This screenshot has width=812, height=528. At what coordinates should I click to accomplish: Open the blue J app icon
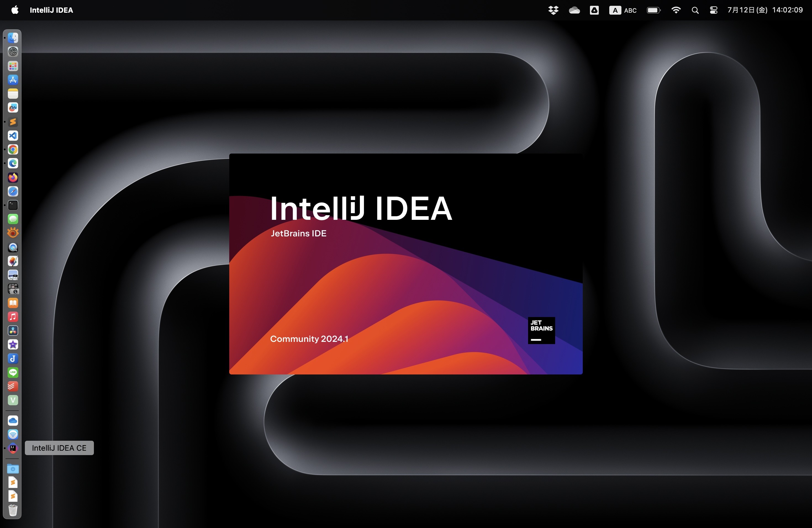tap(13, 358)
